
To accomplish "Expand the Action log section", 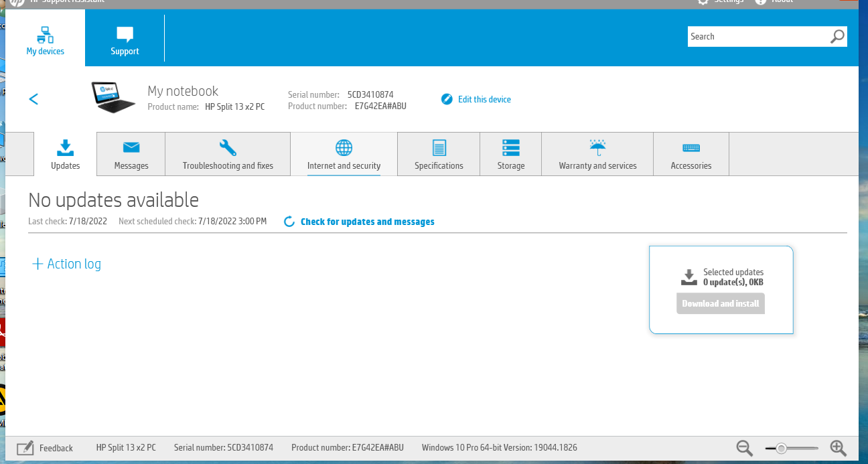I will pos(66,264).
